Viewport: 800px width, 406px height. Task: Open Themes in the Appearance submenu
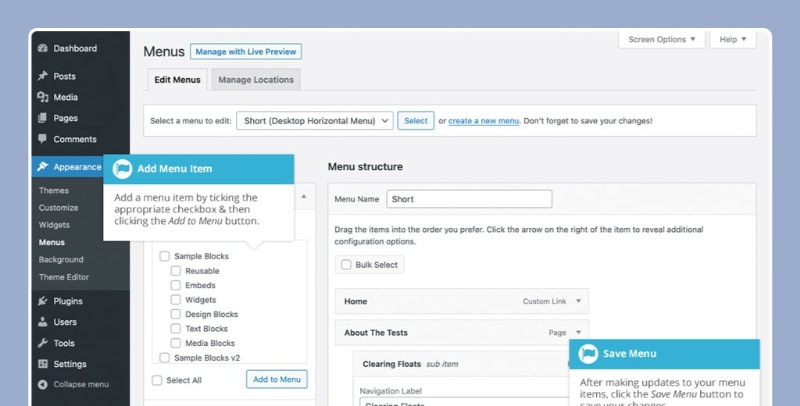pyautogui.click(x=54, y=190)
